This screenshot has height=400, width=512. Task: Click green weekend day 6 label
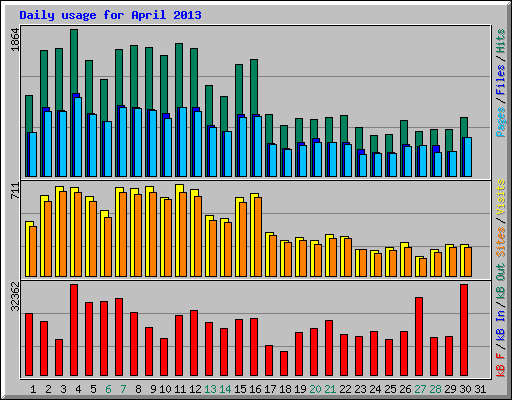point(108,389)
